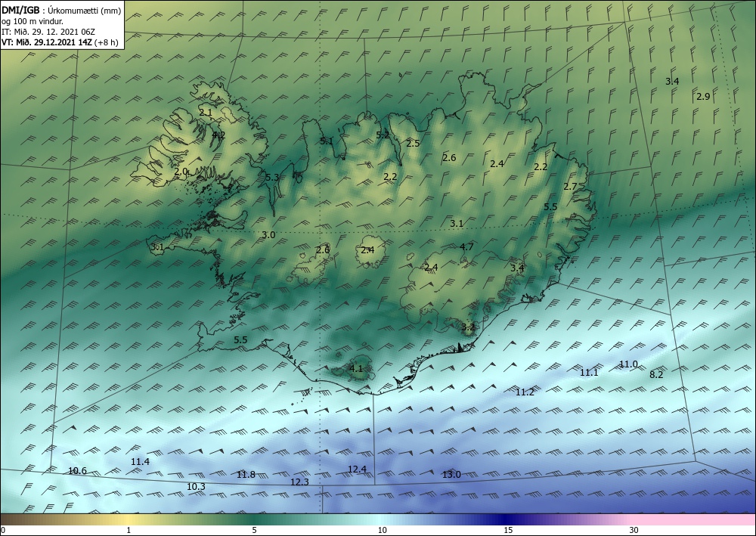The image size is (756, 536).
Task: Click the '10' label on the color scale
Action: (382, 531)
